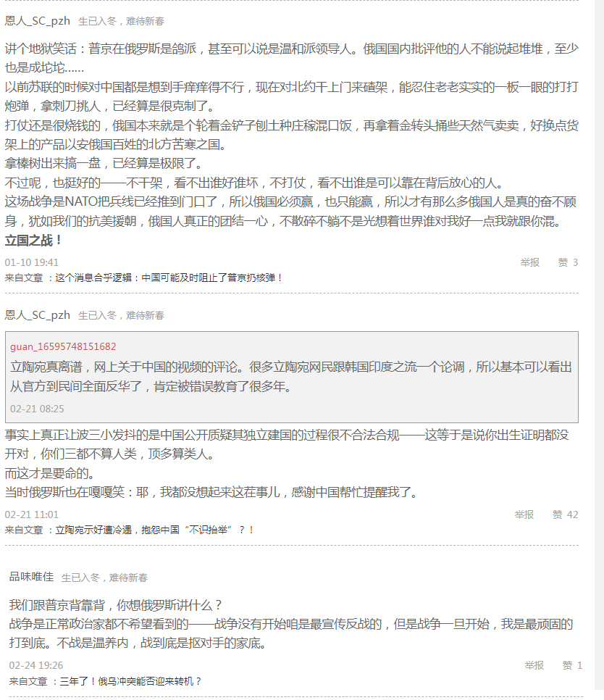Click the quoted comment box from guan_16595748151682
Viewport: 604px width, 700px height.
[x=292, y=378]
